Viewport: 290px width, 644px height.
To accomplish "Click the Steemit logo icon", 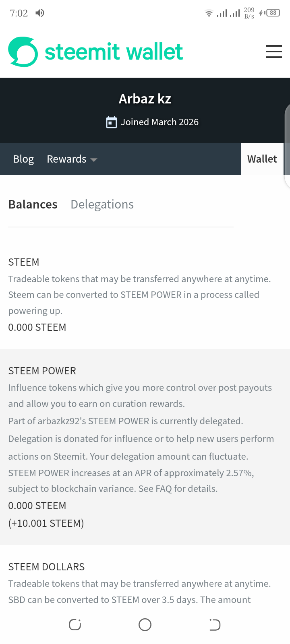I will [23, 52].
